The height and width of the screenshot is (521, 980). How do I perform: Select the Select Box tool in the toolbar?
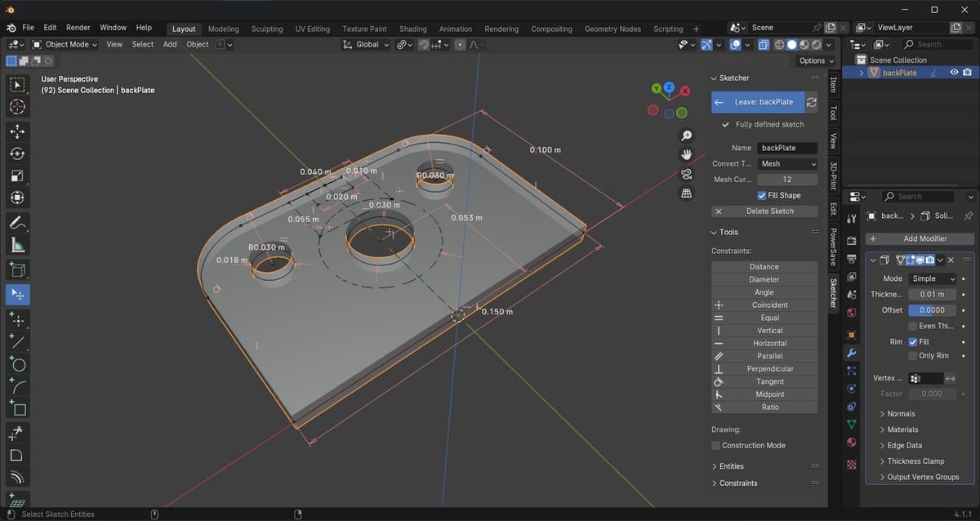click(x=18, y=85)
